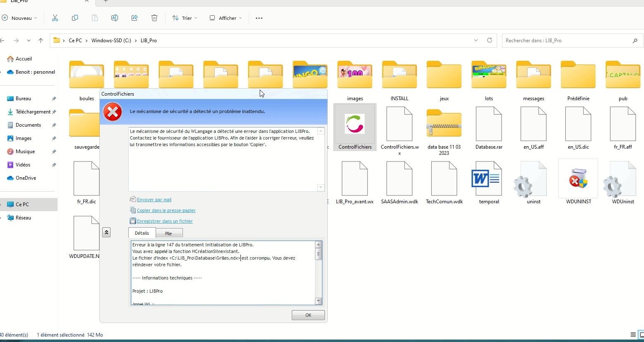644x342 pixels.
Task: Click the Copy icon in Explorer toolbar
Action: click(75, 18)
